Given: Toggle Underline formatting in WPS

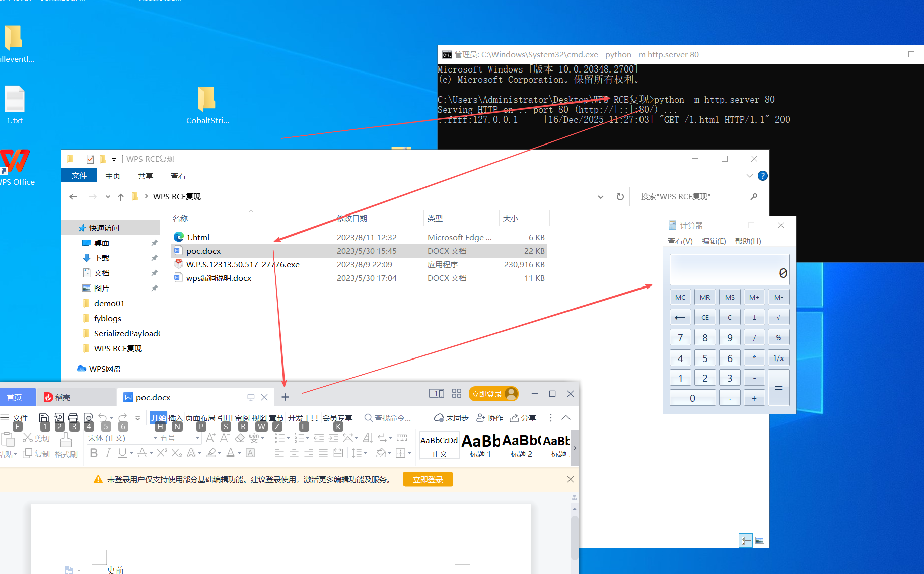Looking at the screenshot, I should pos(122,453).
